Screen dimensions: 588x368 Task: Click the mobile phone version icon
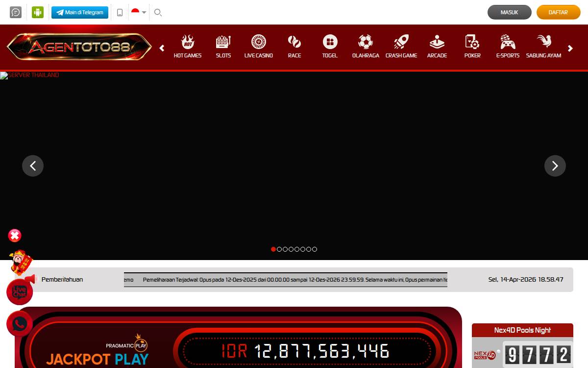click(120, 12)
